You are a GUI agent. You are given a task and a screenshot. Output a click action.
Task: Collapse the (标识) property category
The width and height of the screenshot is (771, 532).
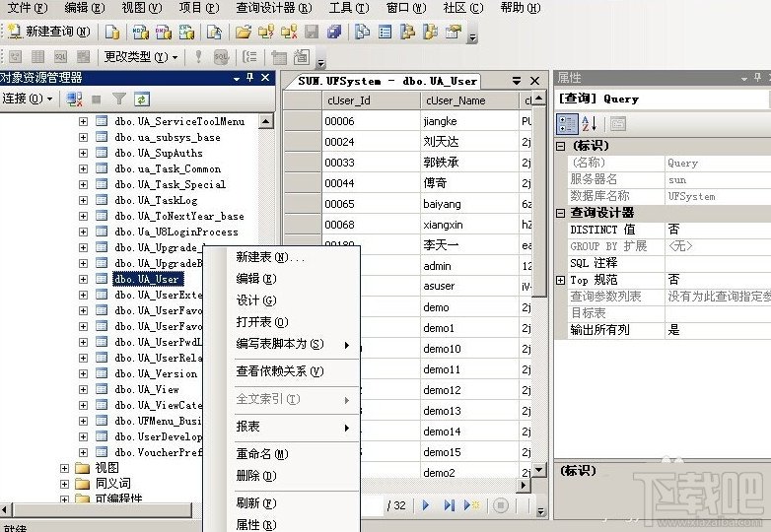point(561,146)
